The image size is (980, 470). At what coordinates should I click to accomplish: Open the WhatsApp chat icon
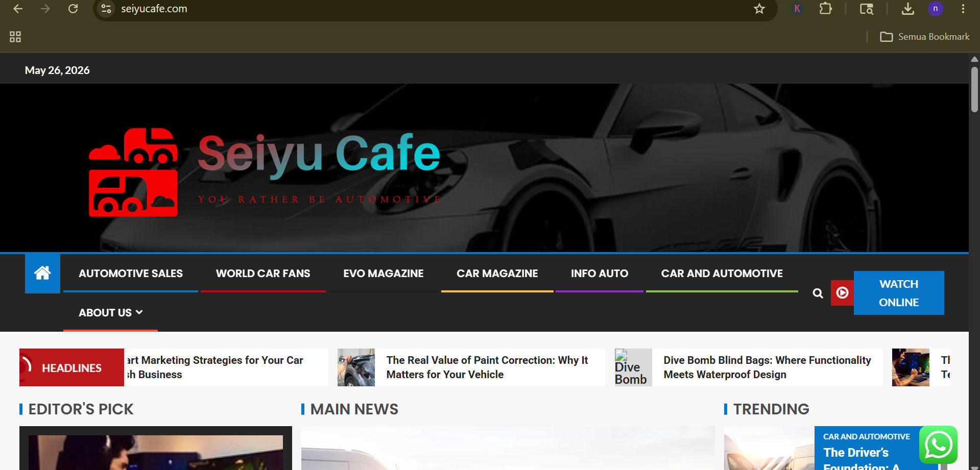click(x=938, y=445)
